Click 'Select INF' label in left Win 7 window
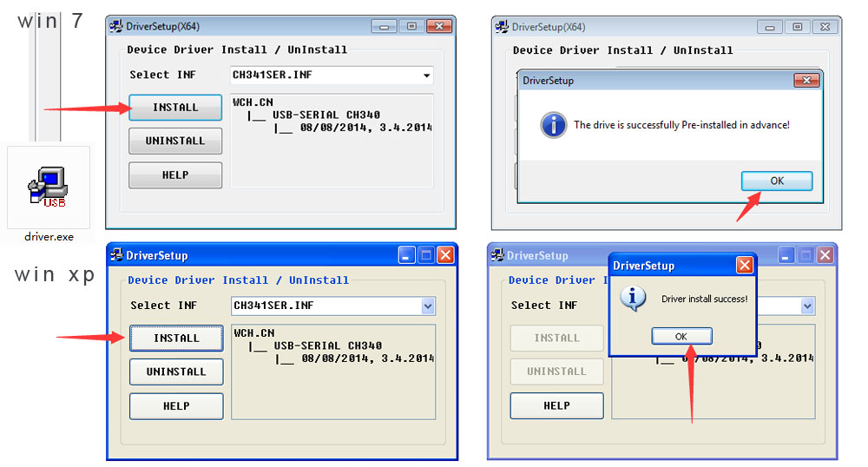This screenshot has height=467, width=868. [x=163, y=75]
